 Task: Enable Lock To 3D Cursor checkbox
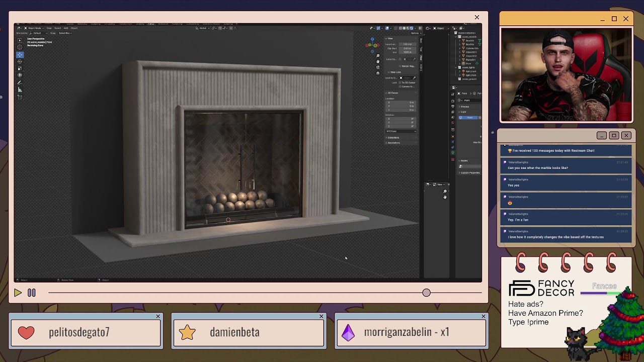[400, 82]
